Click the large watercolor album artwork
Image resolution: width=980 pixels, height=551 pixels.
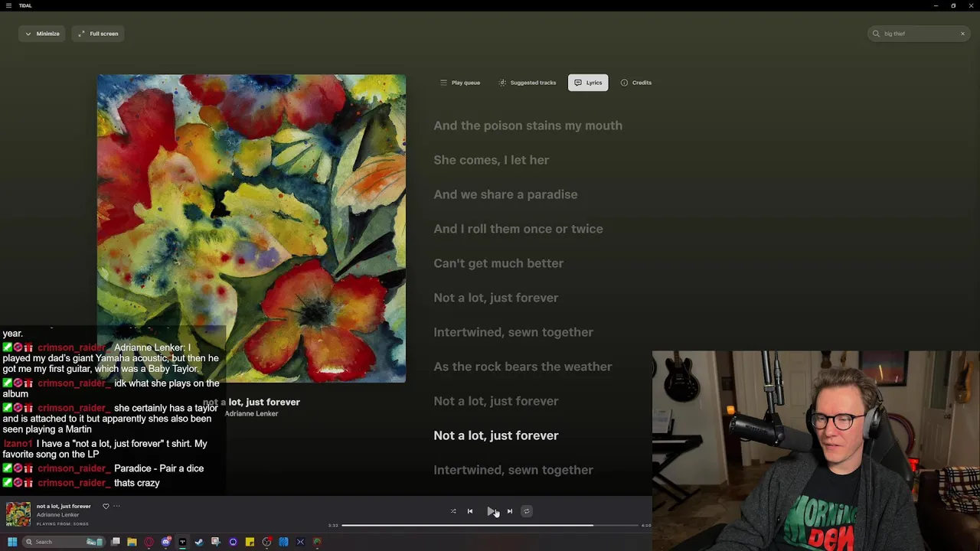(251, 228)
